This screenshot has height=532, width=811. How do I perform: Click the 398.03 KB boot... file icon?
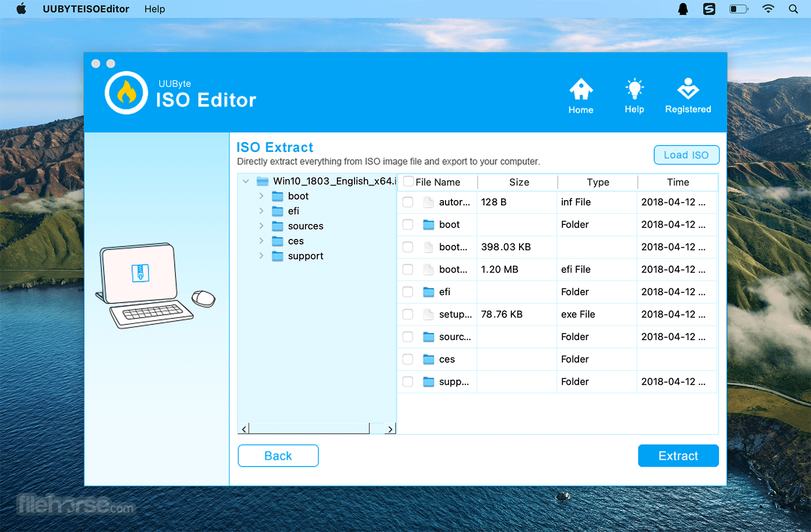point(429,247)
